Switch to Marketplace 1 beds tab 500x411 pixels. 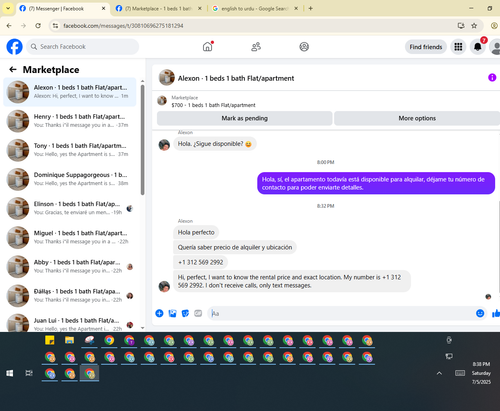pyautogui.click(x=158, y=9)
